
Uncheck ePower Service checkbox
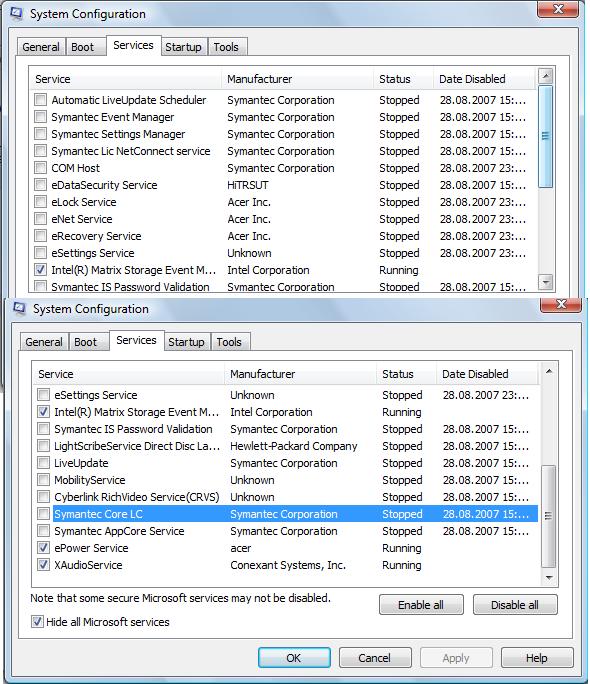coord(44,547)
